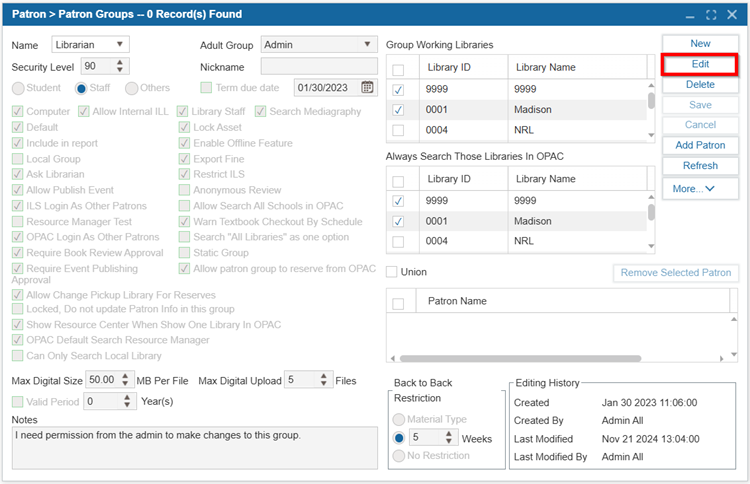Click the Patron list horizontal scrollbar
The height and width of the screenshot is (484, 750).
(x=520, y=358)
